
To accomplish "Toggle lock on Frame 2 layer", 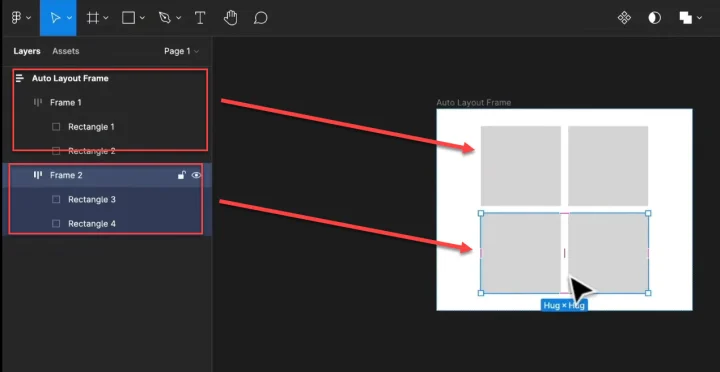I will coord(182,175).
